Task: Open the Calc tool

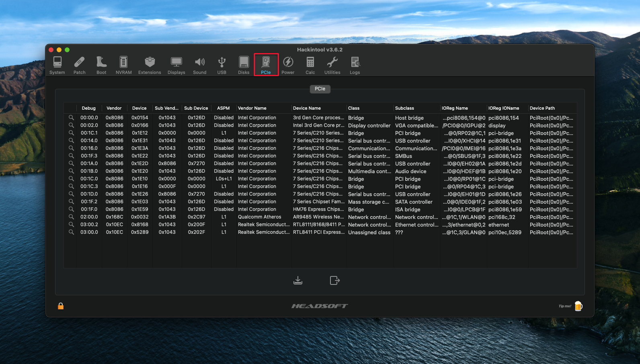Action: click(x=310, y=65)
